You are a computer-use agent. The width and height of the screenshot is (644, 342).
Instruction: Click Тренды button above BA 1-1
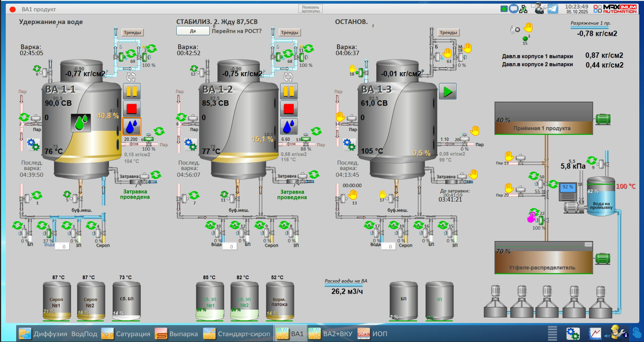click(x=132, y=32)
